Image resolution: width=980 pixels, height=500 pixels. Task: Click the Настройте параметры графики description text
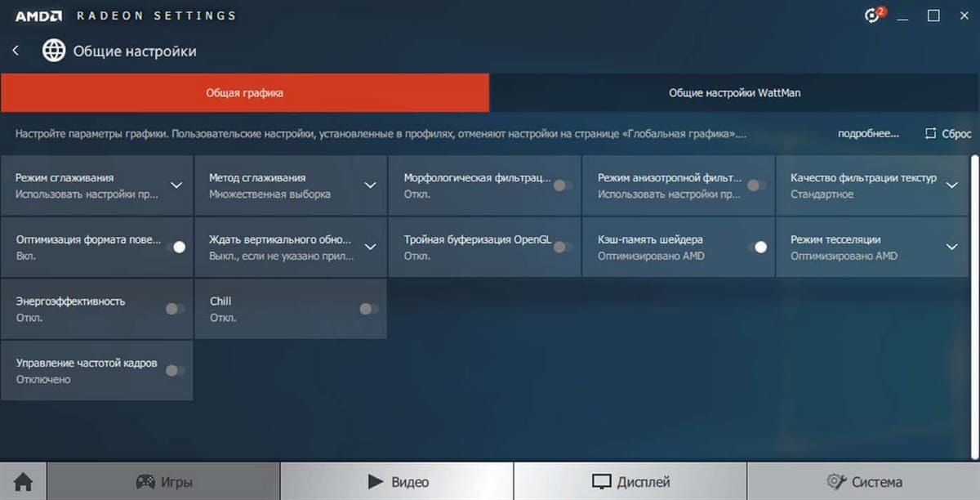(x=381, y=134)
